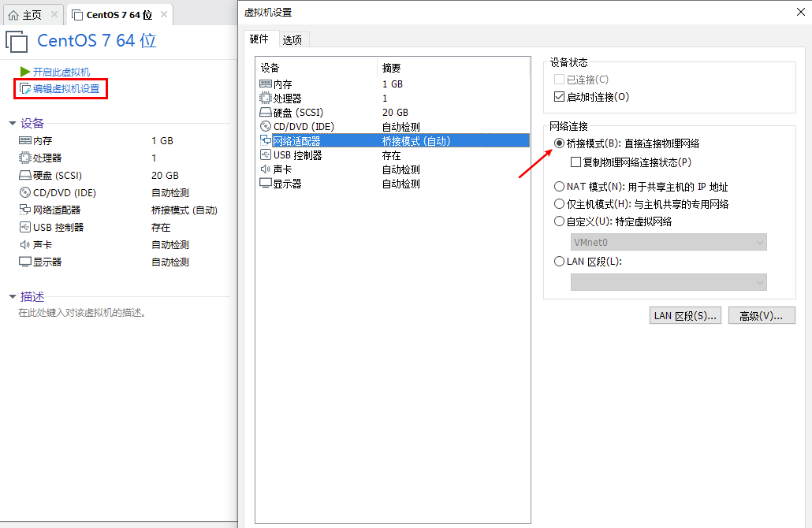
Task: Click the CD/DVD (IDE) icon in settings dialog
Action: click(x=265, y=126)
